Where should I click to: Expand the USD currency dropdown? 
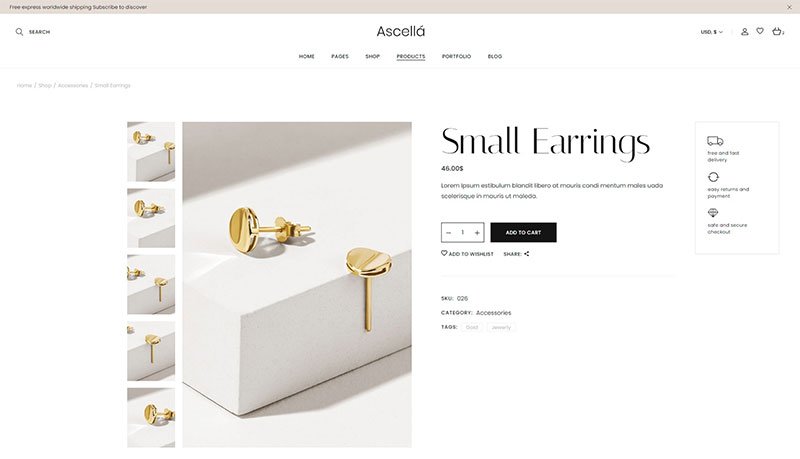(x=711, y=32)
